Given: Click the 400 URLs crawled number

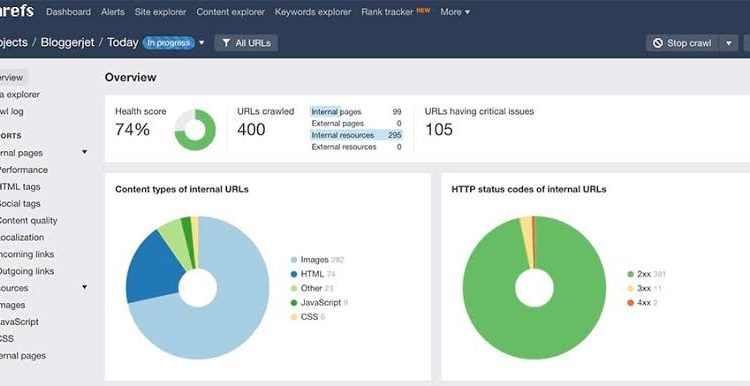Looking at the screenshot, I should pos(251,130).
